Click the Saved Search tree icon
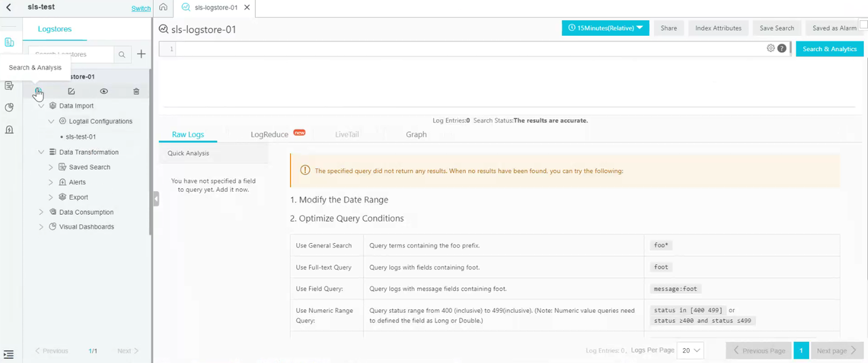This screenshot has height=363, width=868. coord(62,167)
